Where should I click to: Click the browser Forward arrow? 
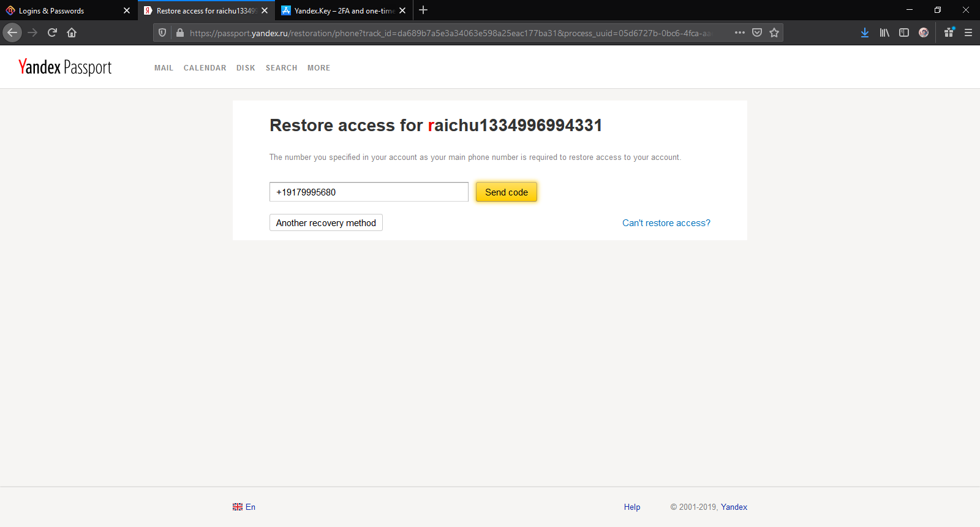pos(33,32)
